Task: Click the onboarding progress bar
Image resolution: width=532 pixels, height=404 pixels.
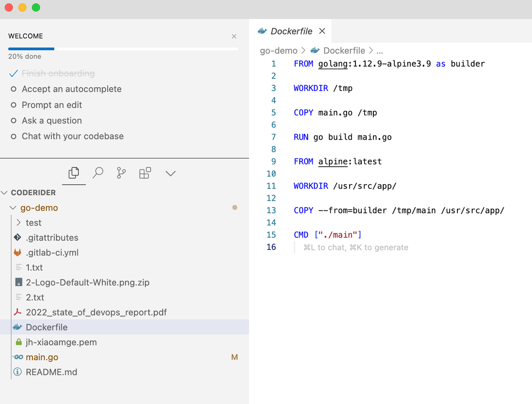Action: pyautogui.click(x=123, y=49)
